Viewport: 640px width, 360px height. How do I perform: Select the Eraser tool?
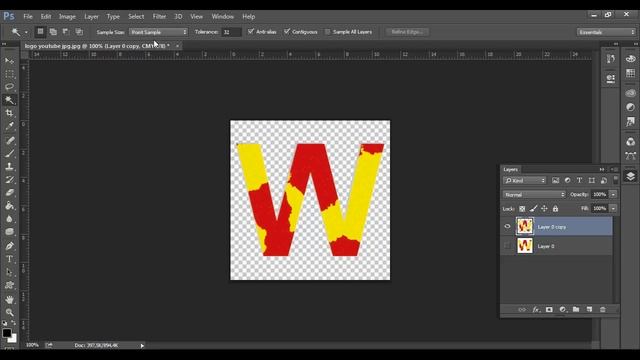(9, 193)
